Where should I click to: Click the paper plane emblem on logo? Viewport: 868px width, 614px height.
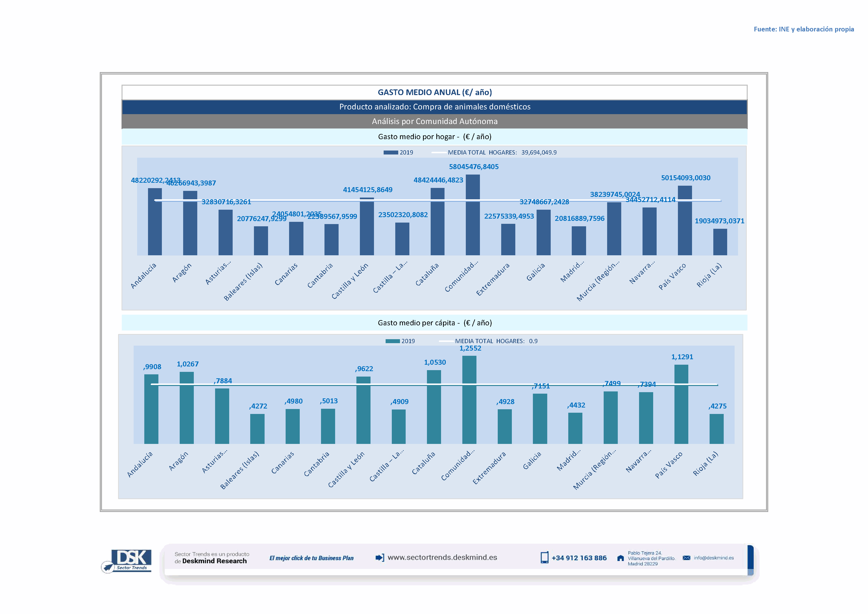pos(108,567)
